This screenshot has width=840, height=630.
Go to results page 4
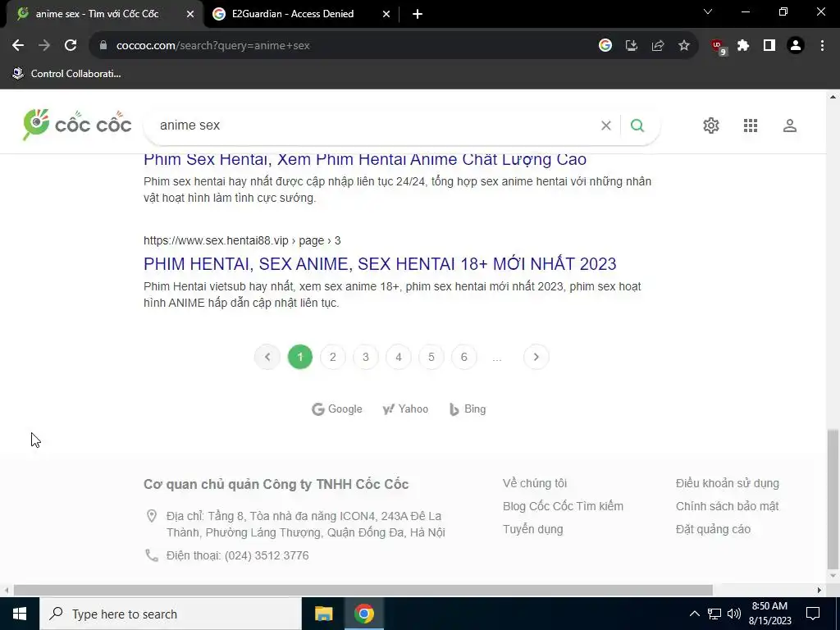click(398, 357)
